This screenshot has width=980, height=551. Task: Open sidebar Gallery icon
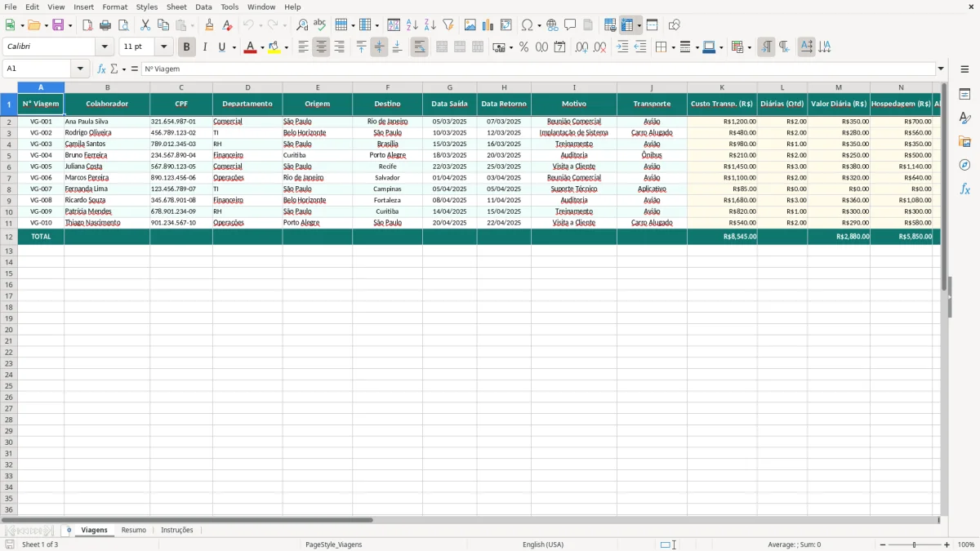coord(964,142)
